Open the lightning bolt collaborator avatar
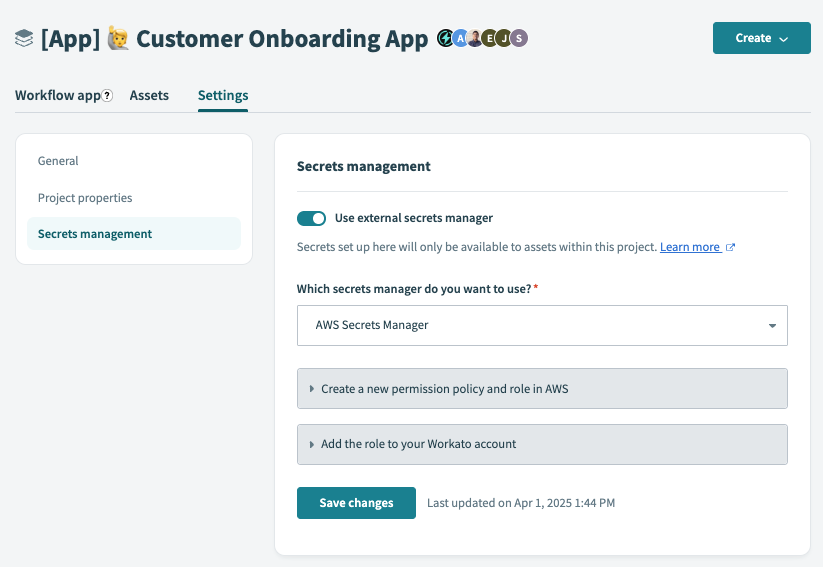Viewport: 823px width, 567px height. [x=445, y=38]
